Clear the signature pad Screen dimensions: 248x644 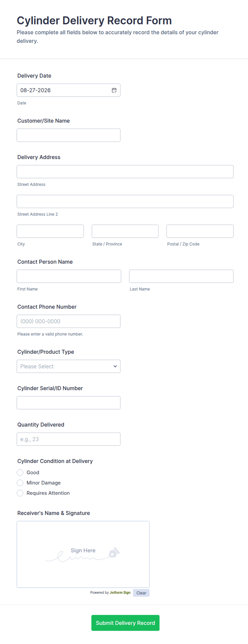click(x=141, y=593)
